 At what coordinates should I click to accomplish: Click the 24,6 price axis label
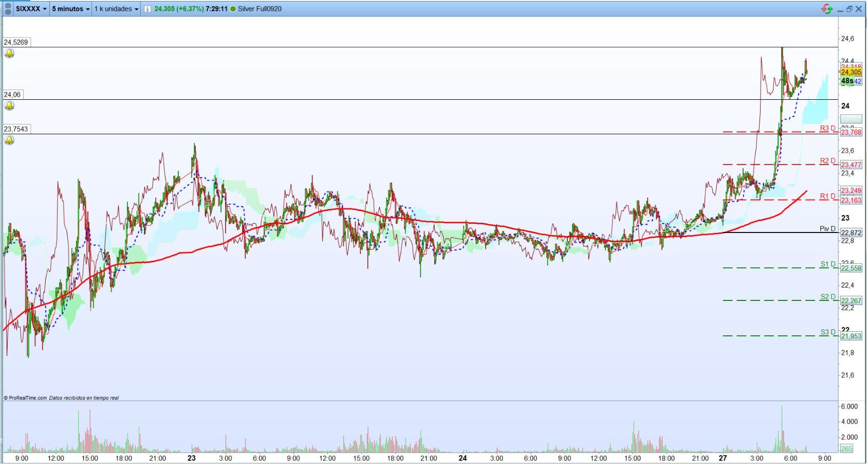(x=847, y=39)
